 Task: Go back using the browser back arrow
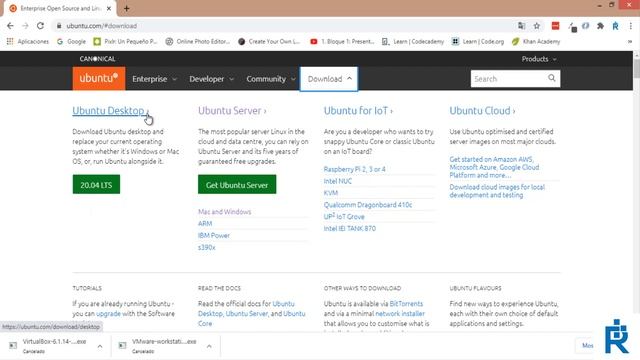tap(10, 26)
